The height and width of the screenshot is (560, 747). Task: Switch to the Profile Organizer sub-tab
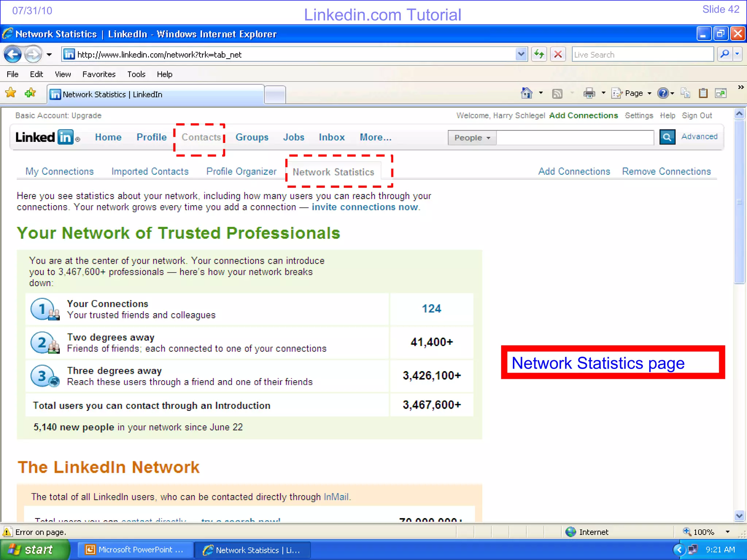[x=241, y=171]
